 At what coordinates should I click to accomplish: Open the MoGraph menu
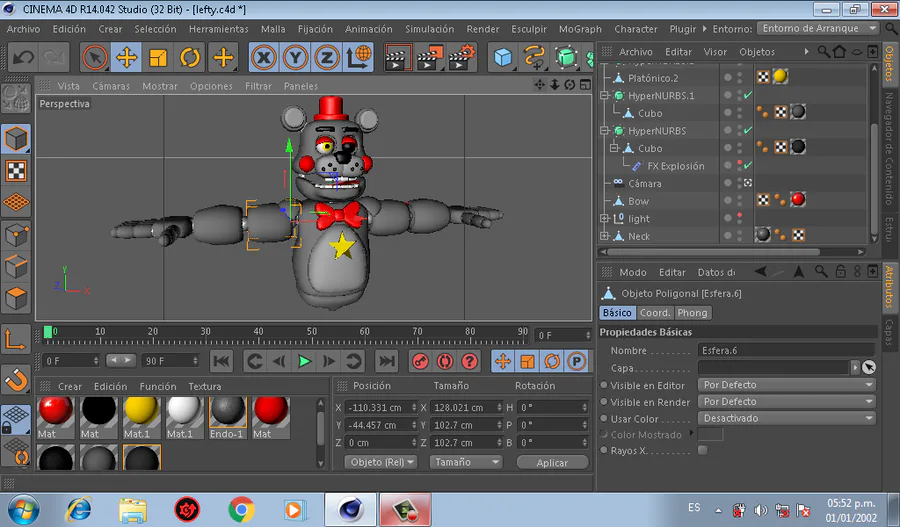pos(580,29)
